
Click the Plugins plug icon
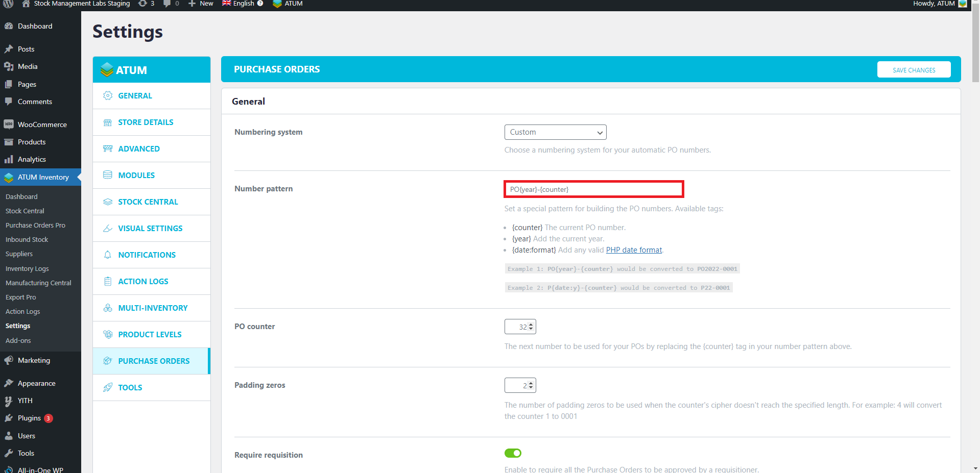(9, 418)
